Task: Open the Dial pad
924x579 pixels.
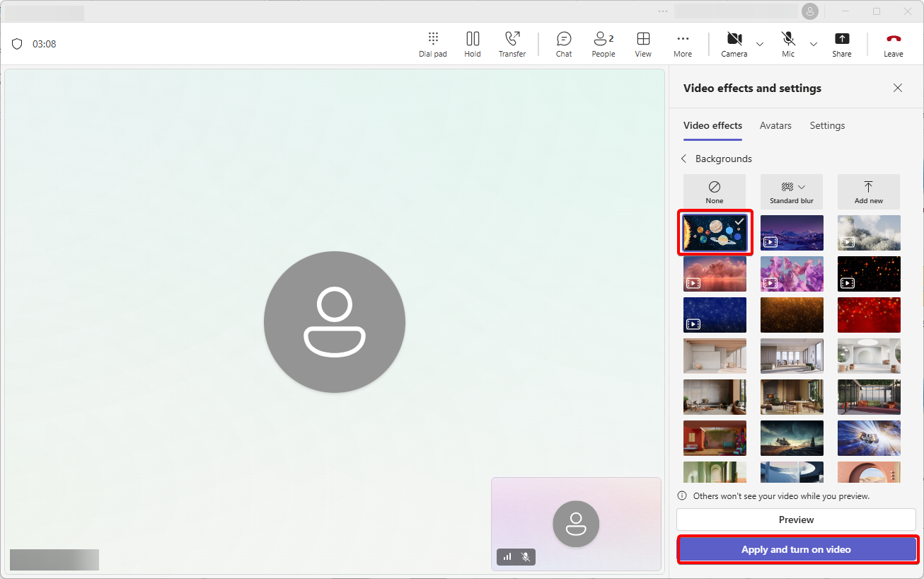Action: point(432,44)
